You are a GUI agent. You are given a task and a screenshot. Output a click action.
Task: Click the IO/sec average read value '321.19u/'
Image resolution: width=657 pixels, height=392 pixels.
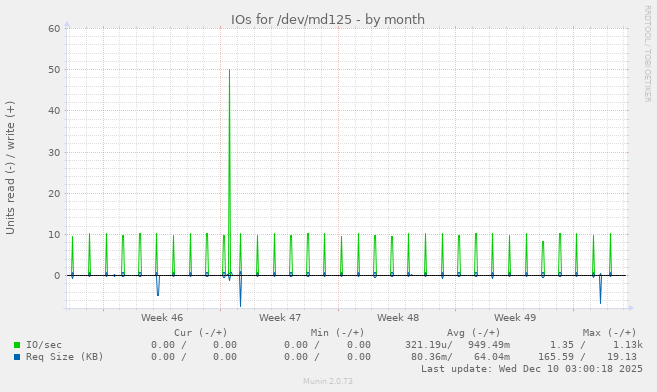[x=429, y=345]
